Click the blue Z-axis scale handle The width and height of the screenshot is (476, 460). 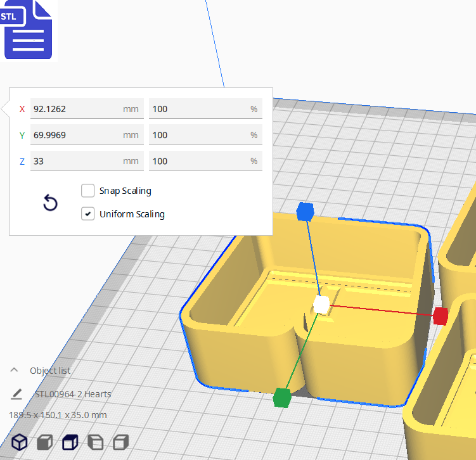pyautogui.click(x=306, y=212)
